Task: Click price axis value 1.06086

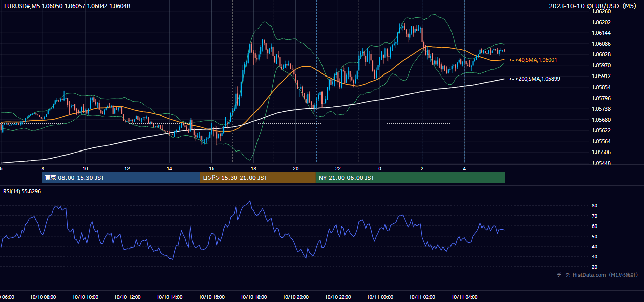Action: [x=601, y=44]
